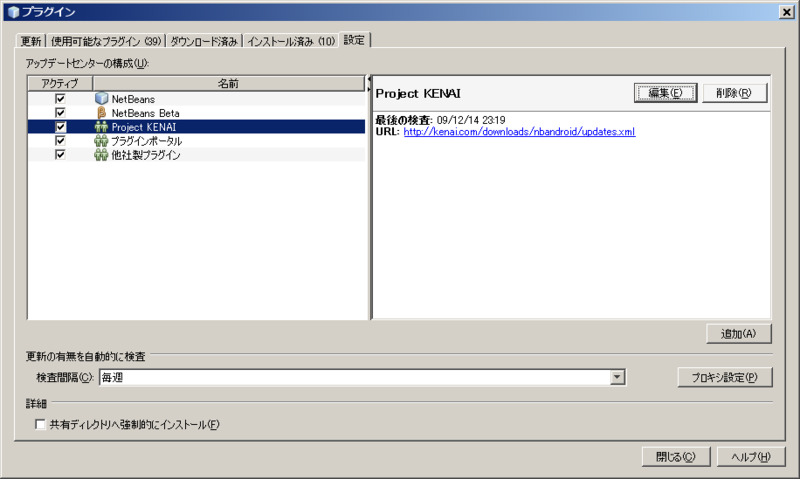Select the NetBeans row text
The image size is (800, 479).
pos(133,99)
